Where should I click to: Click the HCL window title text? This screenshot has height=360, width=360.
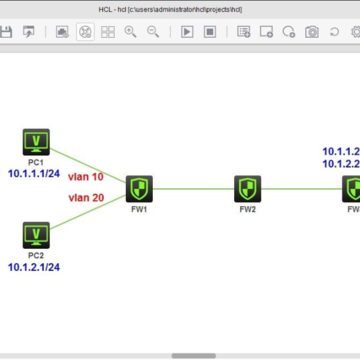170,10
